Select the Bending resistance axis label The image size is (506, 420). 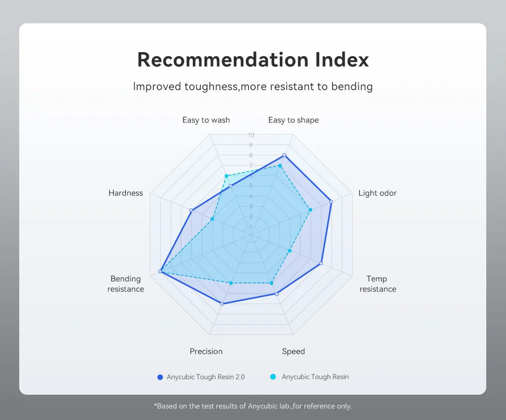125,284
